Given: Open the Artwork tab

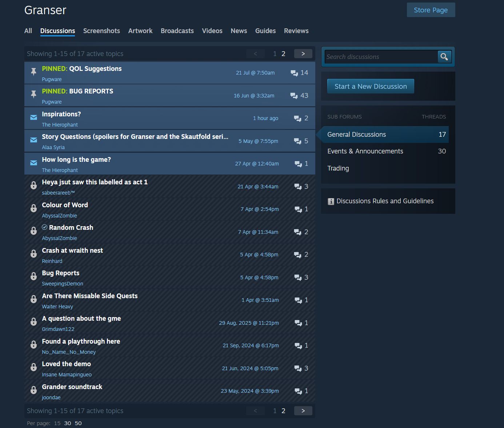Looking at the screenshot, I should tap(140, 31).
